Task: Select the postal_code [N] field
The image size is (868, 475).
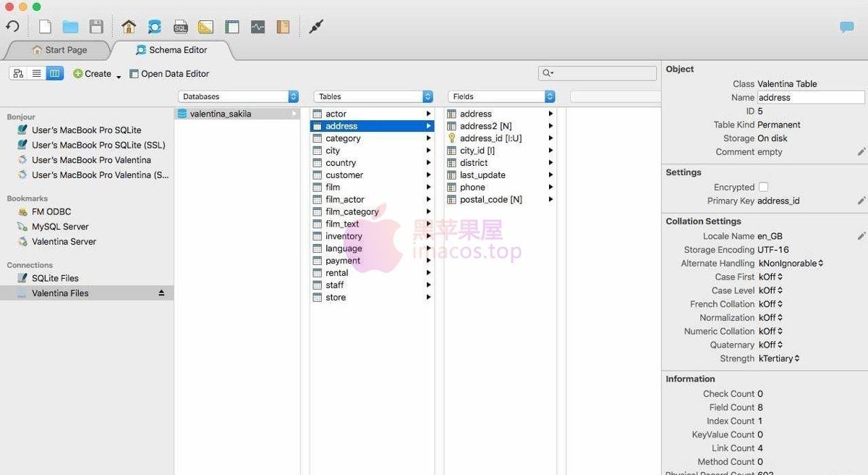Action: tap(501, 199)
